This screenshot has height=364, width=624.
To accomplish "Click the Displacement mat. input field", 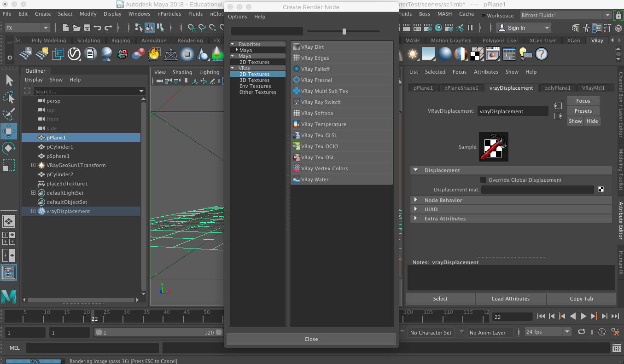I will coord(537,190).
